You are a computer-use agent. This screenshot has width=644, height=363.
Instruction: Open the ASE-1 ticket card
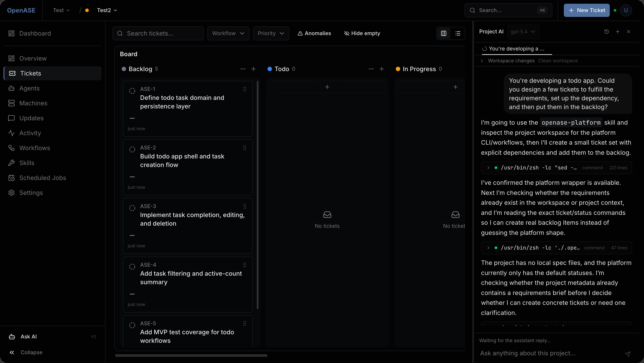point(188,109)
